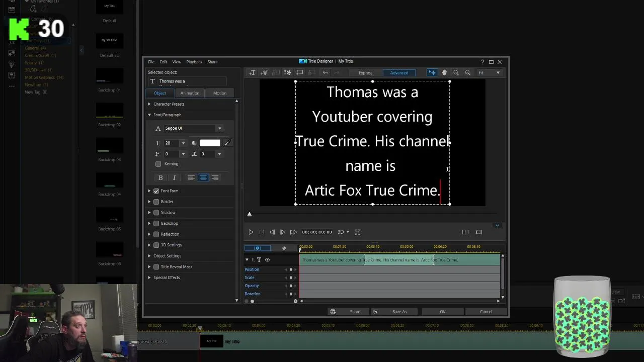Align title text to the left
Viewport: 644px width, 362px height.
pos(191,177)
